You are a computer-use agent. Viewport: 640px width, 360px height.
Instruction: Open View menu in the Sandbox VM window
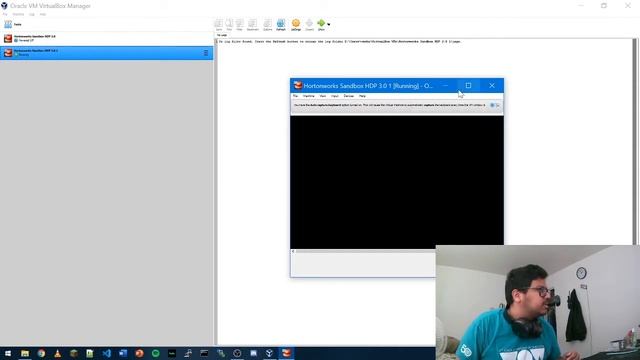point(322,96)
